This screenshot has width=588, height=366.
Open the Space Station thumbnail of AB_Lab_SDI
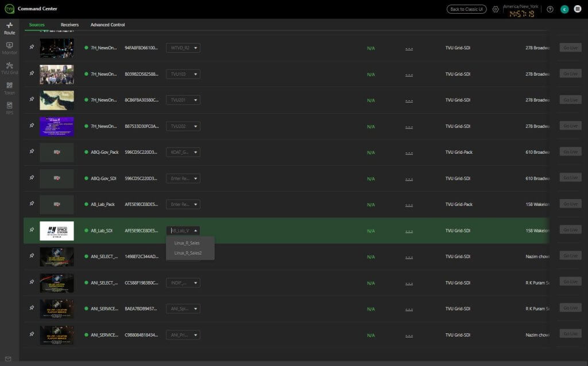click(x=57, y=231)
